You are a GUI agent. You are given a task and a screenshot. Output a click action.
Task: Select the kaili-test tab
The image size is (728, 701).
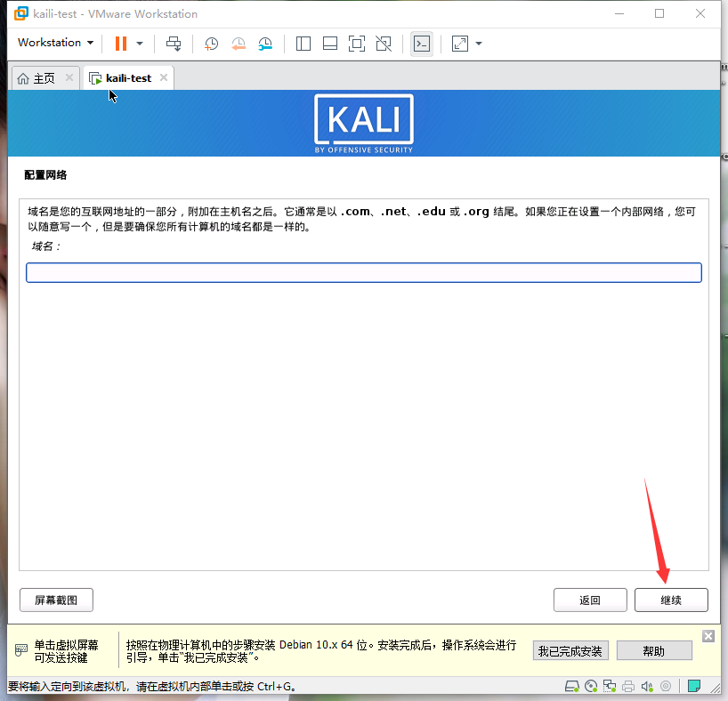(125, 77)
